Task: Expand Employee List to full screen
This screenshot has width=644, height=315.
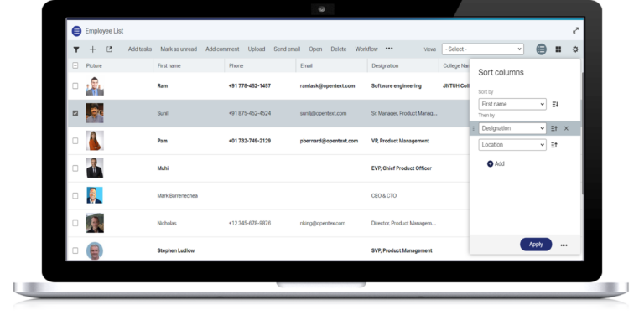Action: [x=575, y=30]
